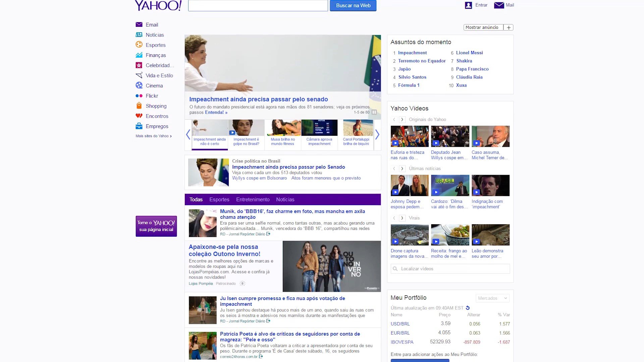Open Johnny Depp e esposa video thumbnail
Image resolution: width=644 pixels, height=362 pixels.
(x=410, y=185)
